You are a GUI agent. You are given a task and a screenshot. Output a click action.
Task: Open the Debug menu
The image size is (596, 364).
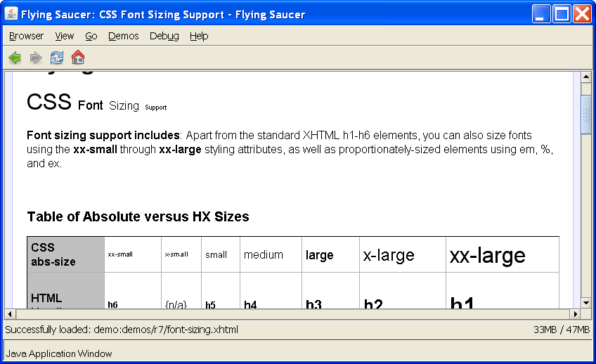coord(164,36)
